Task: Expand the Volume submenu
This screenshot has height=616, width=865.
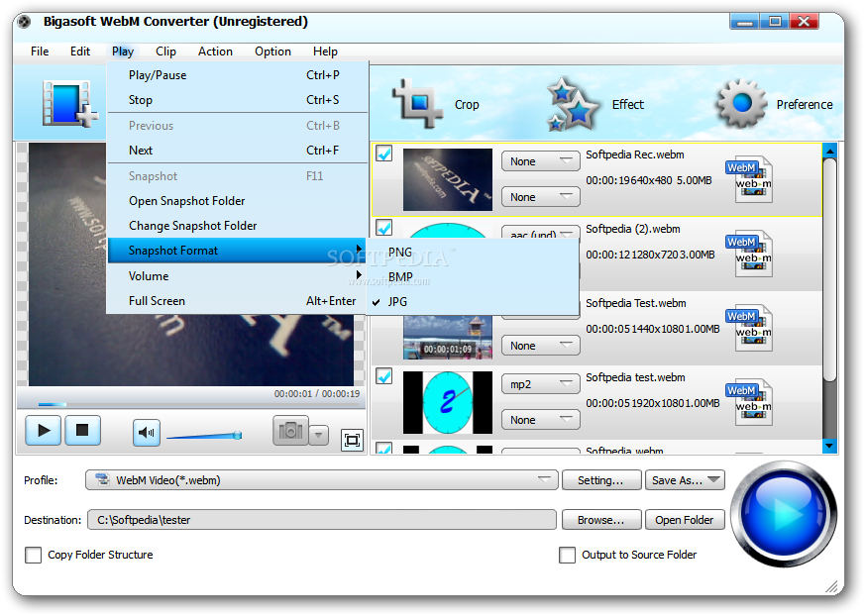Action: 237,275
